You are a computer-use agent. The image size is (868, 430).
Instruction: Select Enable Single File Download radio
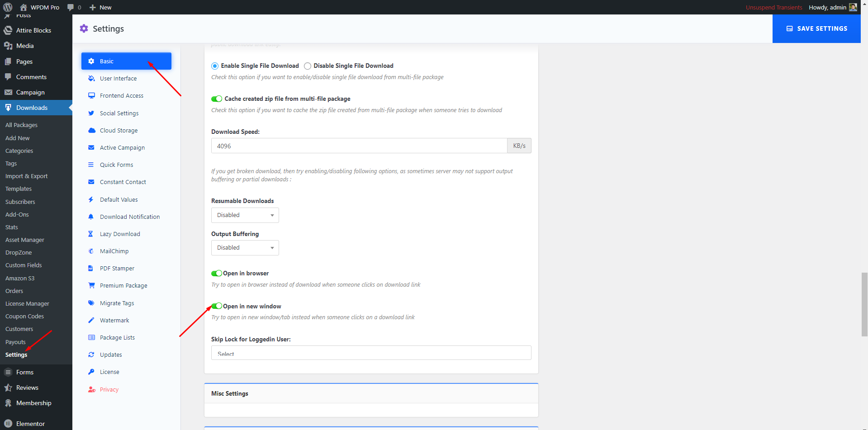pos(215,66)
